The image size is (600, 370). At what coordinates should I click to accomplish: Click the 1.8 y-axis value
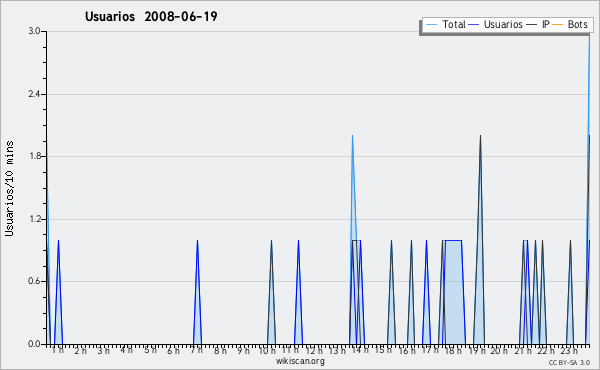(x=34, y=156)
